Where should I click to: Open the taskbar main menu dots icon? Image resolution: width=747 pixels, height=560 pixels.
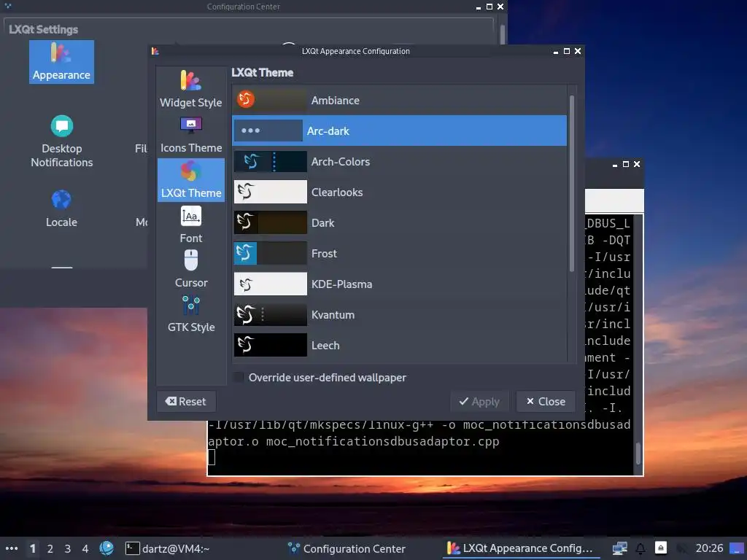coord(11,548)
